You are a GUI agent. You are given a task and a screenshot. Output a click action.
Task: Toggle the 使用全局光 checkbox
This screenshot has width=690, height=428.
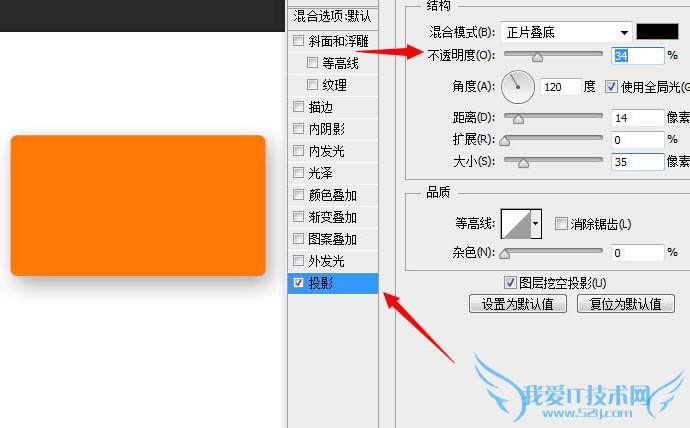[611, 87]
